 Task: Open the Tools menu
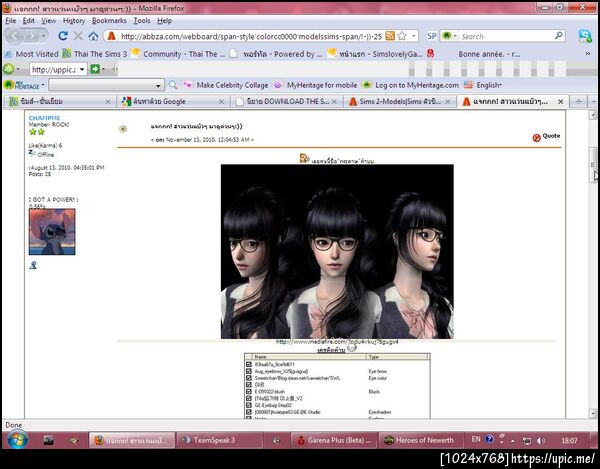pyautogui.click(x=142, y=21)
